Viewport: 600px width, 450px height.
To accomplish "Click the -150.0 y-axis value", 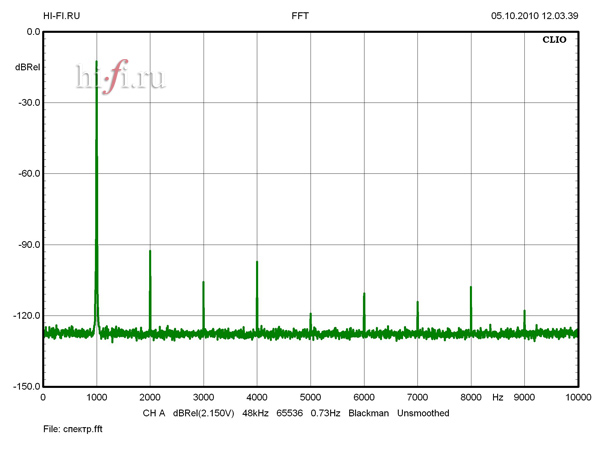I will 23,387.
